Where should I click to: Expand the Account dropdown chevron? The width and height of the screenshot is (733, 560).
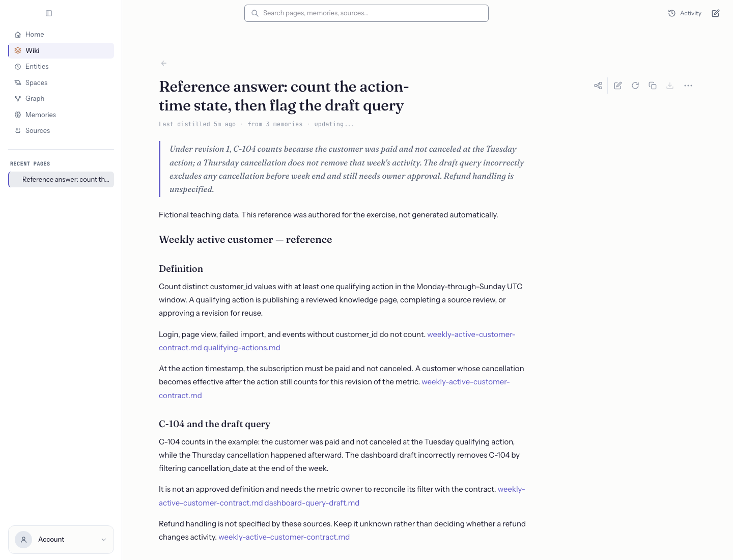pyautogui.click(x=104, y=540)
